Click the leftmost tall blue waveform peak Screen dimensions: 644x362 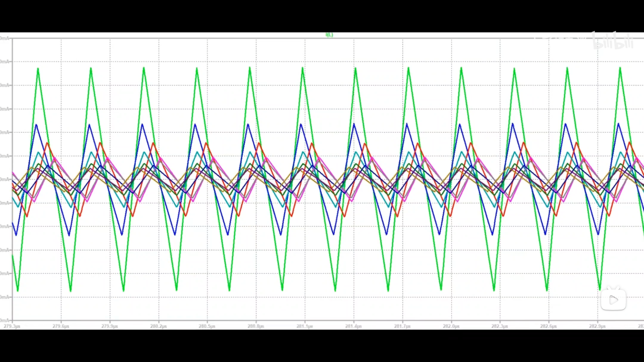[36, 125]
